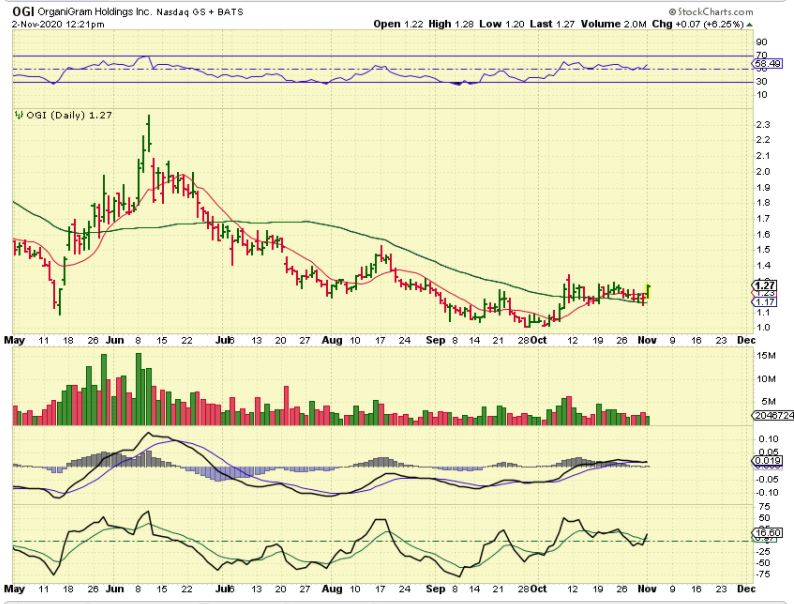Click the Open 1.22 value
The width and height of the screenshot is (794, 604).
(x=398, y=24)
